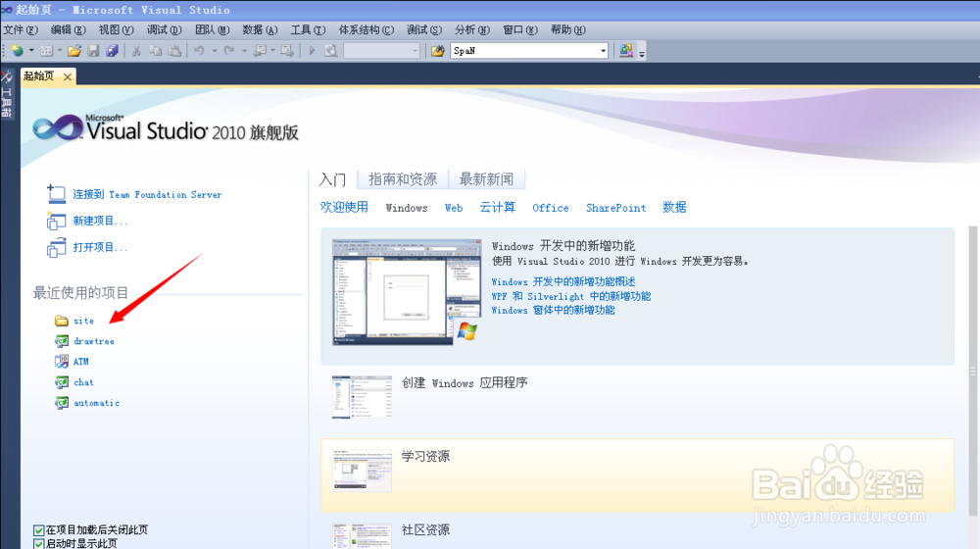
Task: Open the SpaN find combo box dropdown
Action: [603, 51]
